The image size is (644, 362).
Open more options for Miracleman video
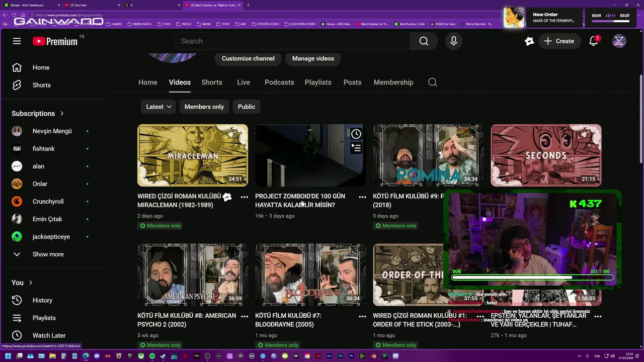pos(245,197)
